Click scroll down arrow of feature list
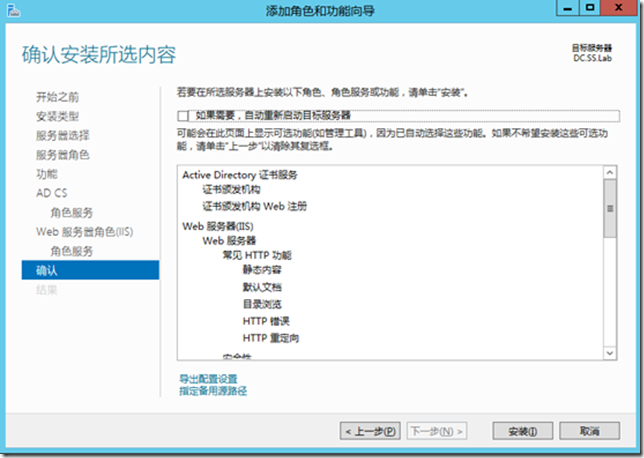644x458 pixels. [610, 353]
